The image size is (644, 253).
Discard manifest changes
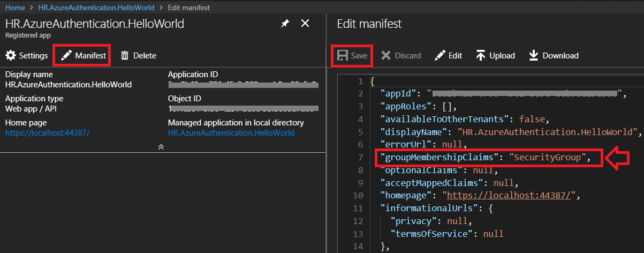coord(401,55)
